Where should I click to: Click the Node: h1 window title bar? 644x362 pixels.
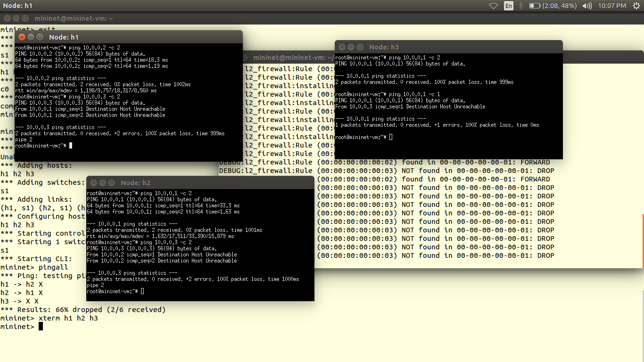click(x=128, y=37)
